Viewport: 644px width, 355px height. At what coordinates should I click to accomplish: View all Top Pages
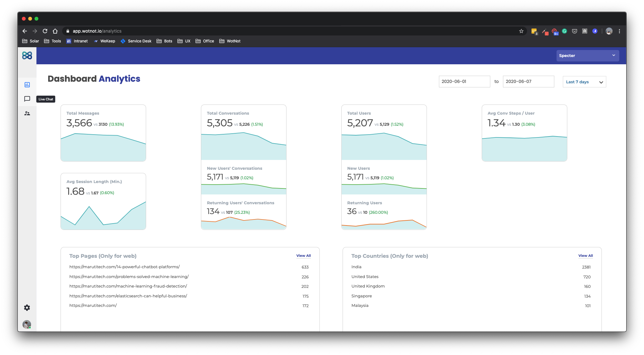tap(303, 256)
